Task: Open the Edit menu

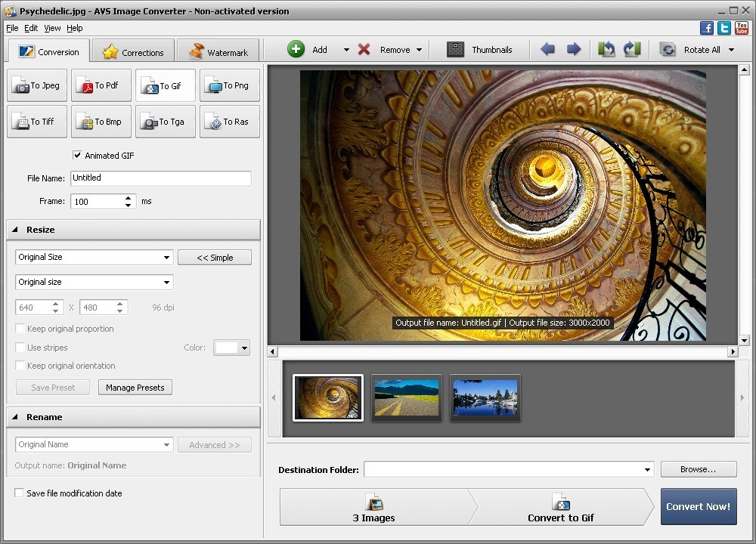Action: pos(31,28)
